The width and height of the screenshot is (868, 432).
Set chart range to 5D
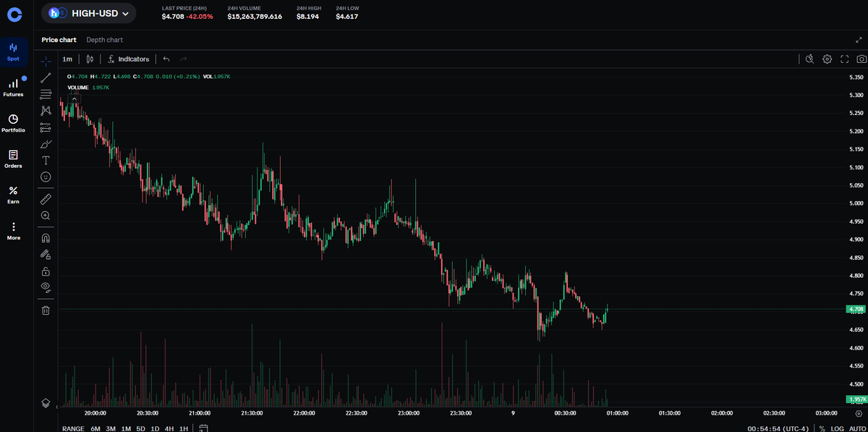[141, 428]
